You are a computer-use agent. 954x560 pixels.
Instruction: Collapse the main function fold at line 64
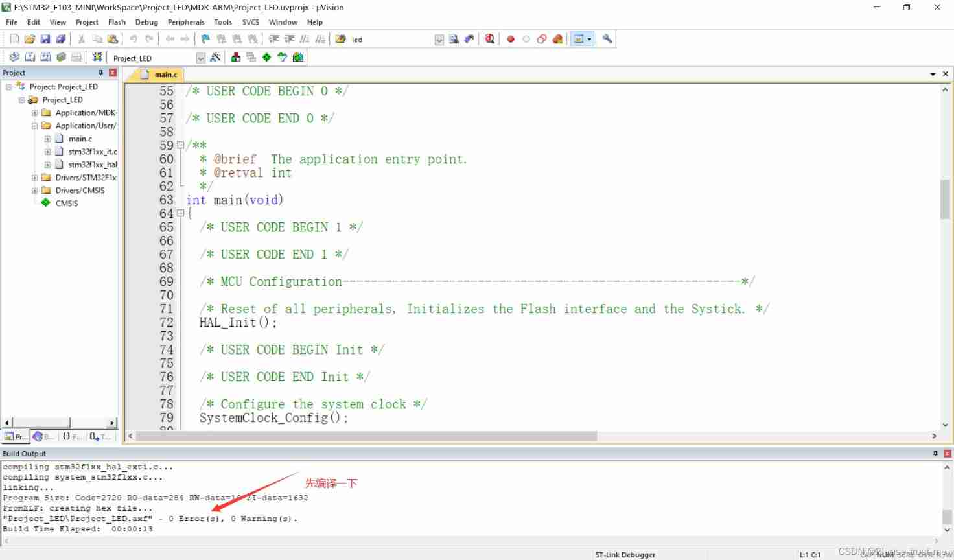[x=180, y=213]
